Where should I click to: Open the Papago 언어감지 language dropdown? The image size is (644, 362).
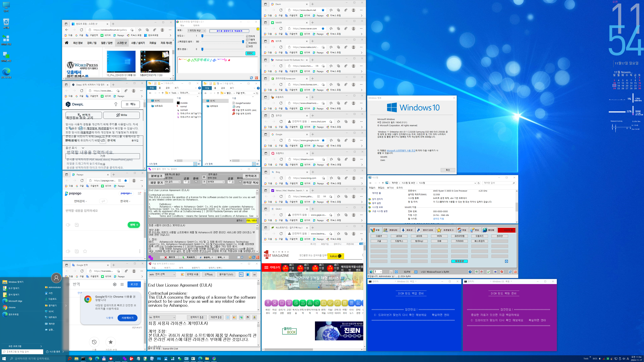click(80, 201)
